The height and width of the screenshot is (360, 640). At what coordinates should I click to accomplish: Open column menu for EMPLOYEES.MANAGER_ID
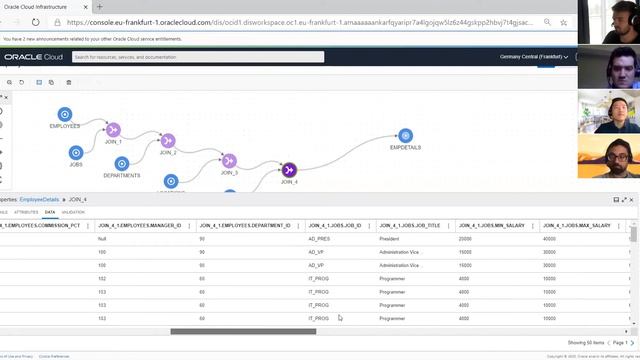coord(189,226)
